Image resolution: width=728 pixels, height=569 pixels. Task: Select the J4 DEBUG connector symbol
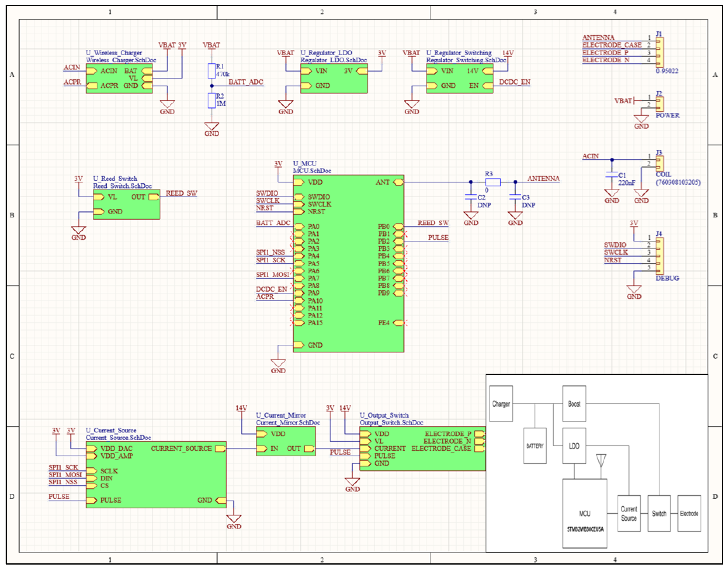[660, 256]
